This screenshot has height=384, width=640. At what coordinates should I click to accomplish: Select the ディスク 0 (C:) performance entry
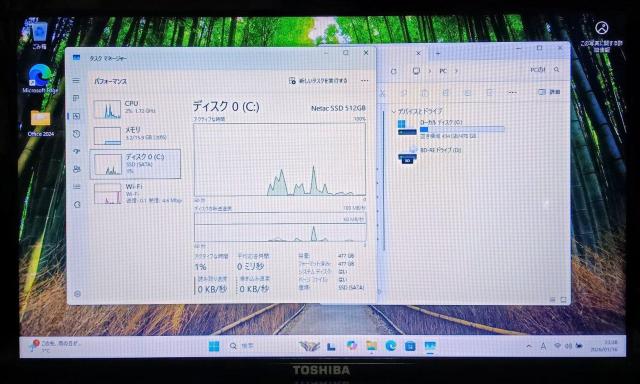tap(136, 164)
